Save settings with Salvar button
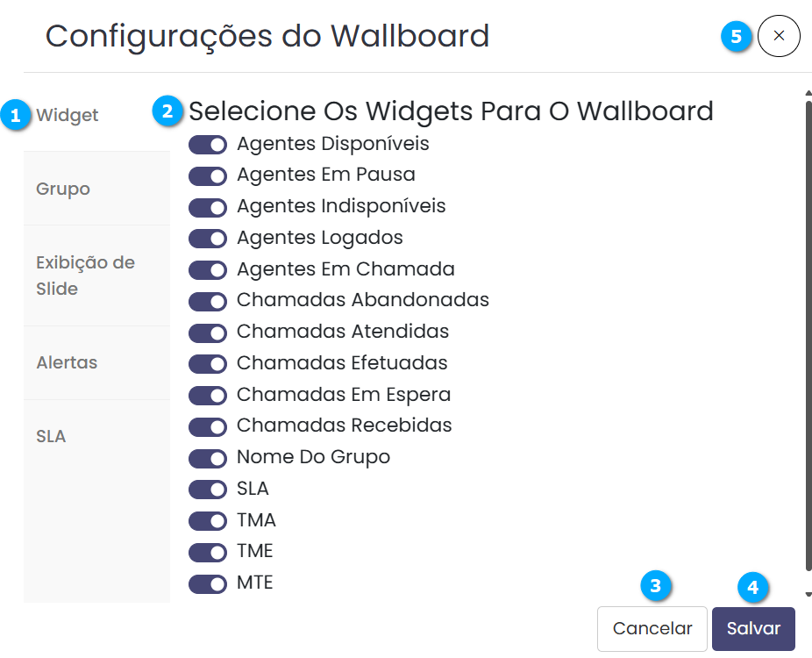 coord(753,629)
